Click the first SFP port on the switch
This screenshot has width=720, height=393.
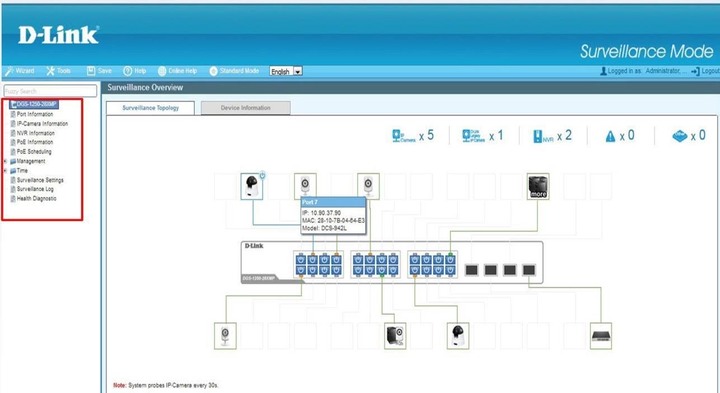[x=472, y=269]
